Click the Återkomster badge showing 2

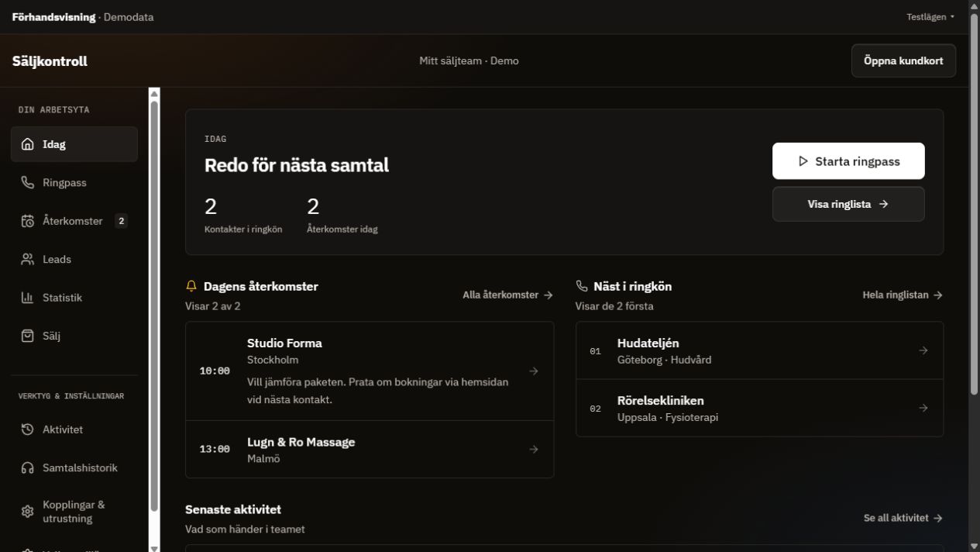coord(121,221)
